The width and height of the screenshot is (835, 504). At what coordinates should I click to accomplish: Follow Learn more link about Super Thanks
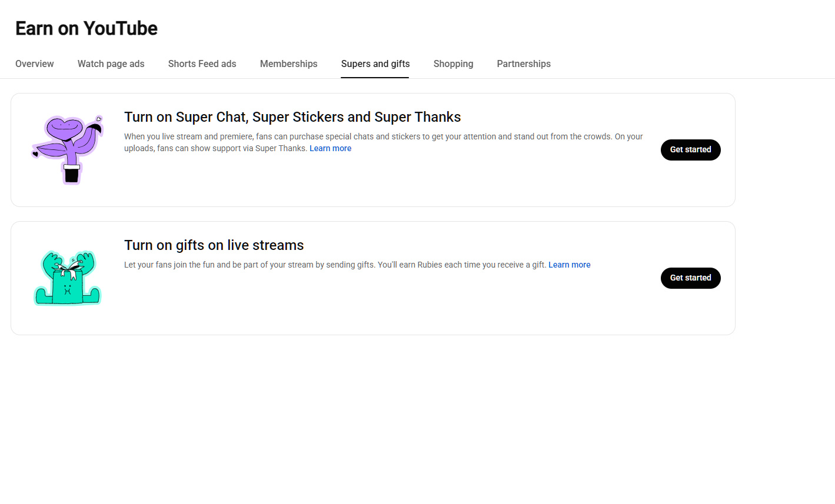point(331,149)
